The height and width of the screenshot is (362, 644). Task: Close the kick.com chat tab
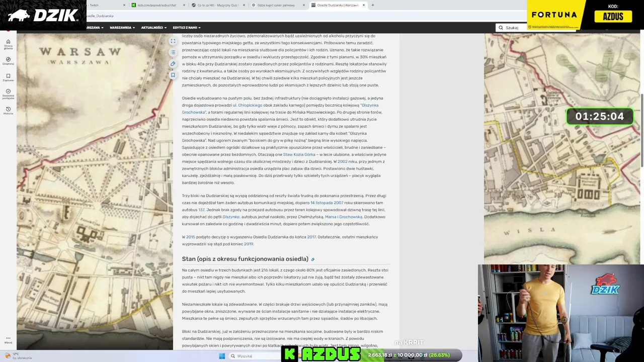(x=184, y=5)
